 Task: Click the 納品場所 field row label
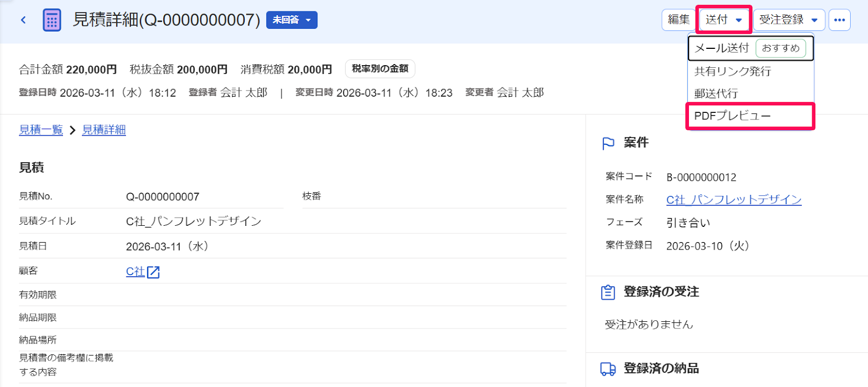click(x=38, y=340)
